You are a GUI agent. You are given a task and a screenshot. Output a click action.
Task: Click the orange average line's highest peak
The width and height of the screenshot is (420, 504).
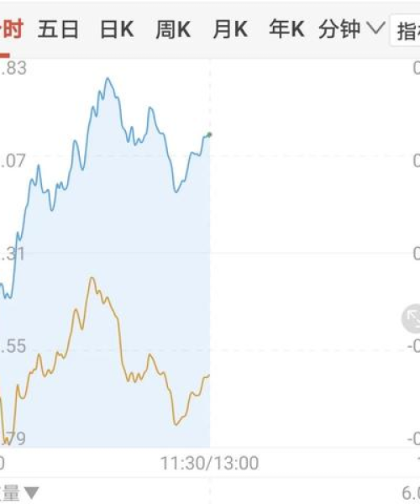point(92,278)
